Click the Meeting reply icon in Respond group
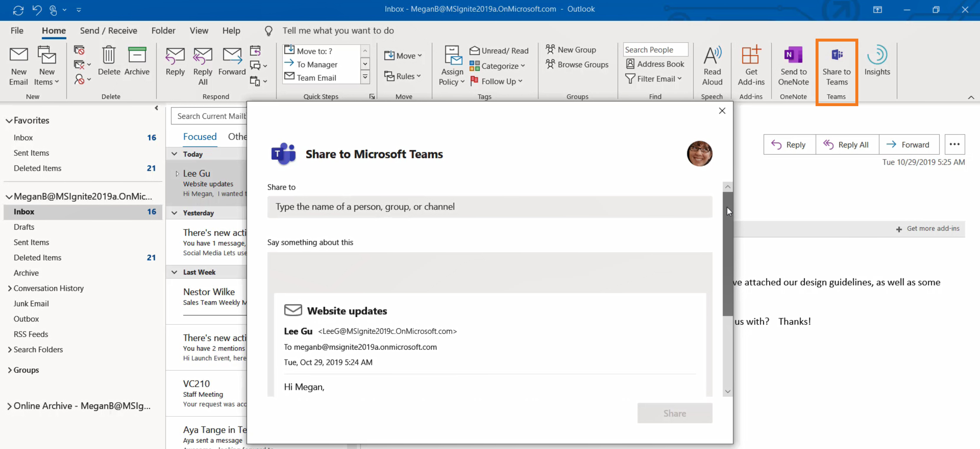Screen dimensions: 980x449 pyautogui.click(x=255, y=50)
